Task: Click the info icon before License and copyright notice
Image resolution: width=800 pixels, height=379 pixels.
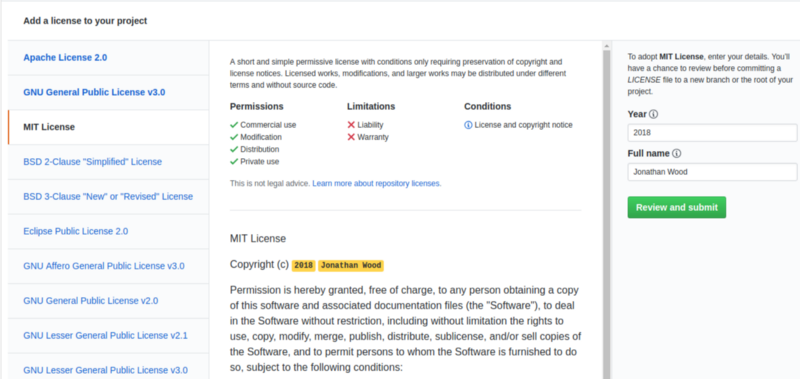Action: (x=468, y=125)
